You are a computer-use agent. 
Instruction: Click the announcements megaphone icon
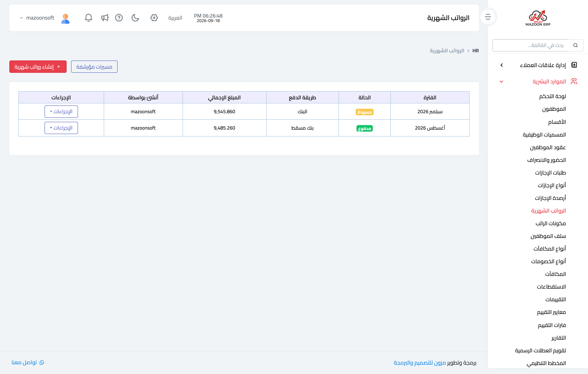tap(105, 18)
